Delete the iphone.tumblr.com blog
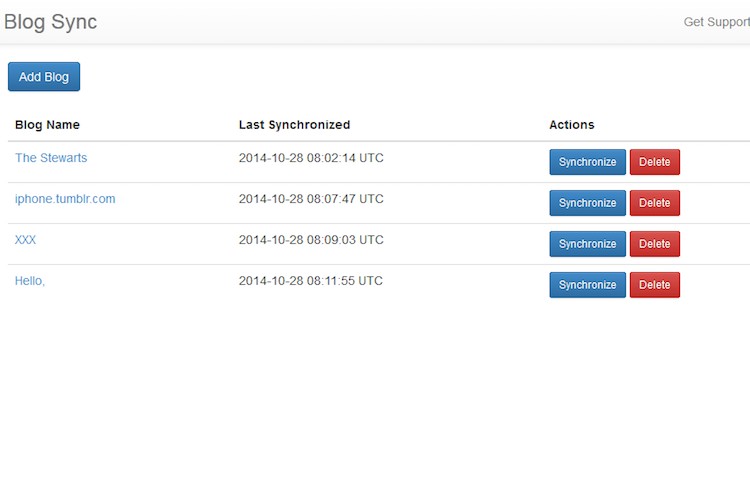This screenshot has height=488, width=750. pos(654,203)
